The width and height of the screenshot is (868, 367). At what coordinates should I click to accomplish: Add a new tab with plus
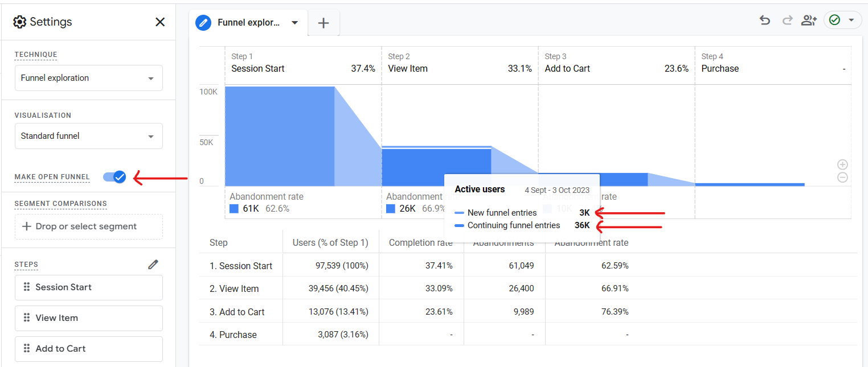[324, 23]
